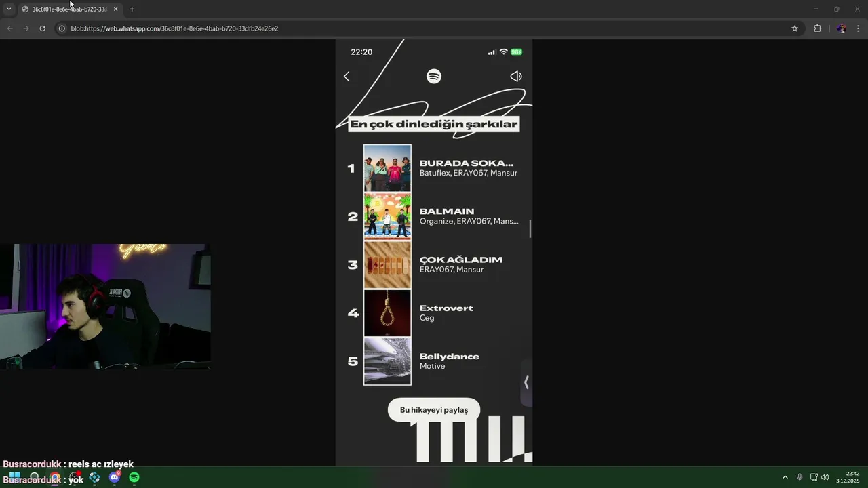Open a new browser tab
The image size is (868, 488).
pyautogui.click(x=132, y=9)
